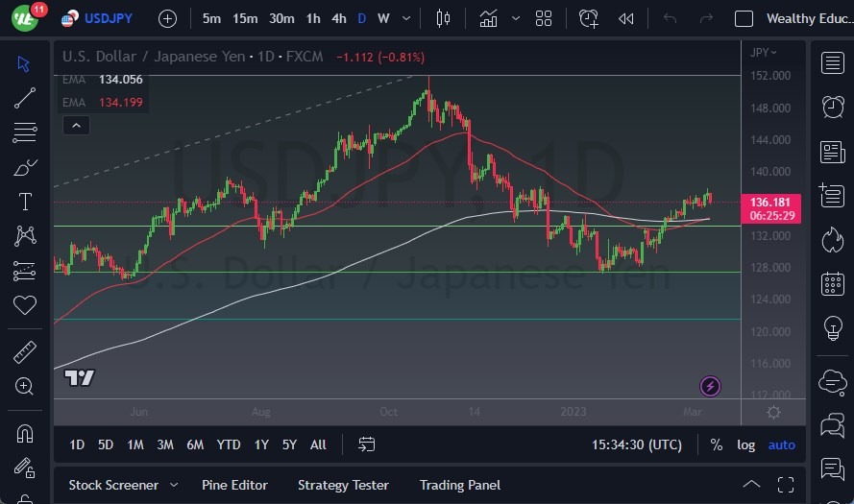Click the 136.181 current price label

point(772,203)
